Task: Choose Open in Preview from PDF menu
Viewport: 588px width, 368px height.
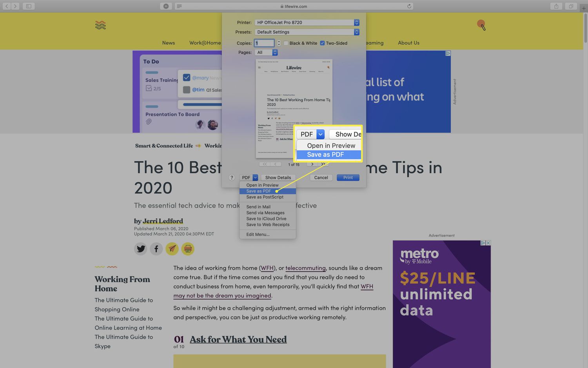Action: (x=268, y=185)
